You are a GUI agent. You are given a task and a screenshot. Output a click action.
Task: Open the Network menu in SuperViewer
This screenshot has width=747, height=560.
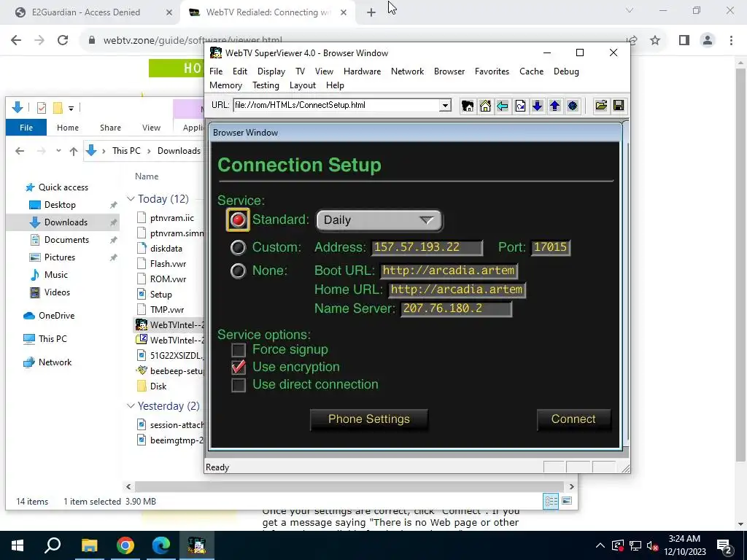click(407, 71)
